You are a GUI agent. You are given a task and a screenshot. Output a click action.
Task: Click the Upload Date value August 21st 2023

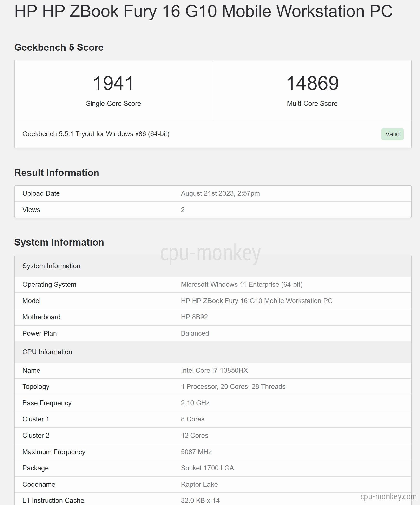click(220, 193)
